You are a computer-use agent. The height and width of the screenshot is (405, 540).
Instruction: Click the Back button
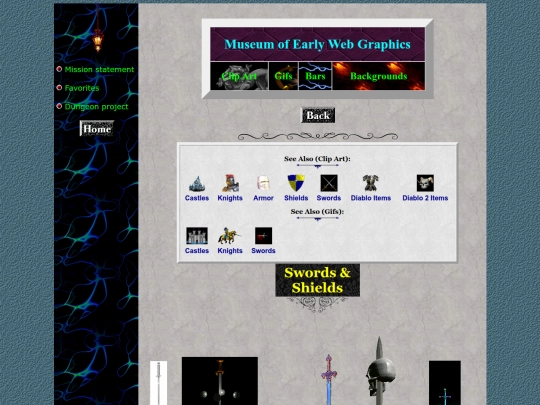pyautogui.click(x=318, y=115)
